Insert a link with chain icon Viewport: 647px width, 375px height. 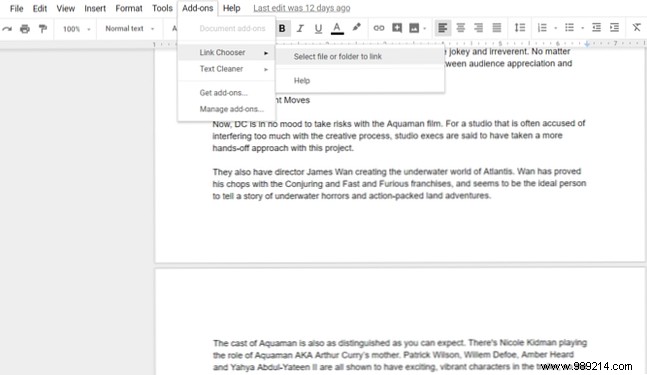click(x=378, y=28)
